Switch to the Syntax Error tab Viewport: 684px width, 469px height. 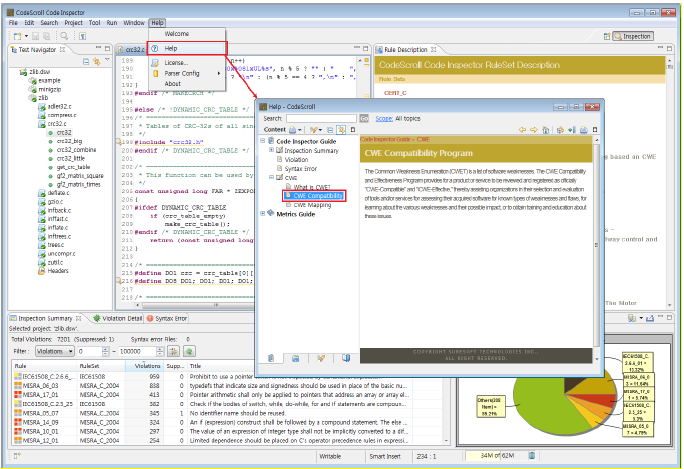click(x=168, y=318)
